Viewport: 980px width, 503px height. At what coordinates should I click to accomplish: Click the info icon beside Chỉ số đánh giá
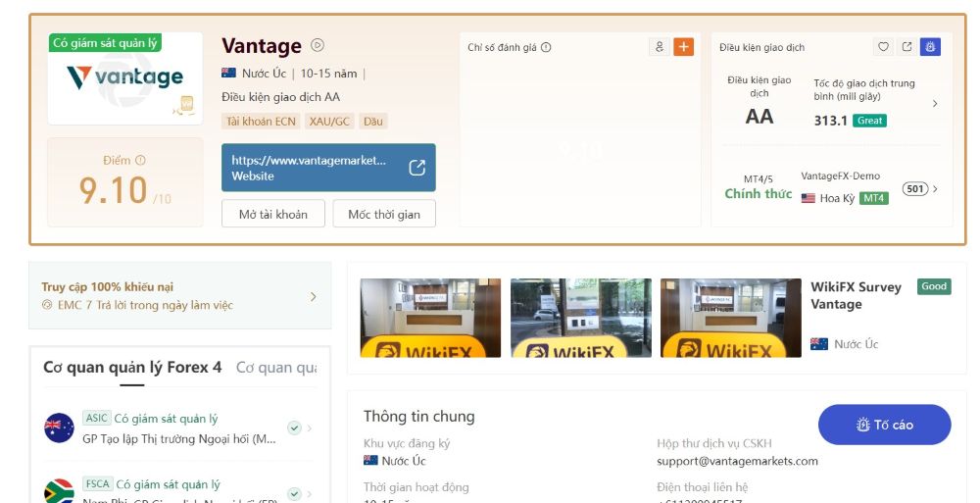tap(546, 47)
